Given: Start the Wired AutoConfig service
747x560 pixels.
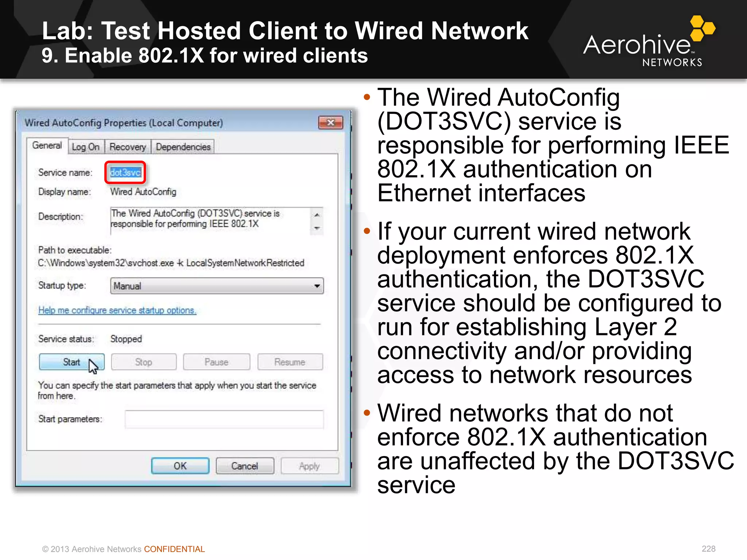Looking at the screenshot, I should (x=71, y=362).
